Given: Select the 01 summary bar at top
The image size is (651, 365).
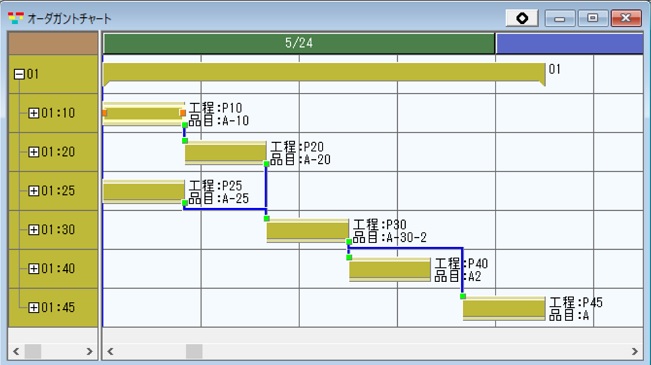Looking at the screenshot, I should coord(324,73).
